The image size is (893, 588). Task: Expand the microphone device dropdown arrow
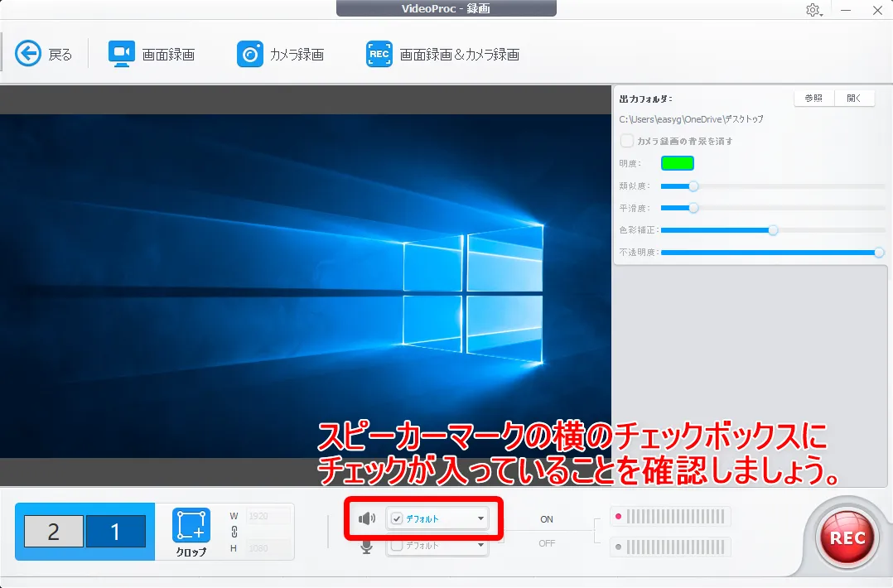tap(480, 545)
